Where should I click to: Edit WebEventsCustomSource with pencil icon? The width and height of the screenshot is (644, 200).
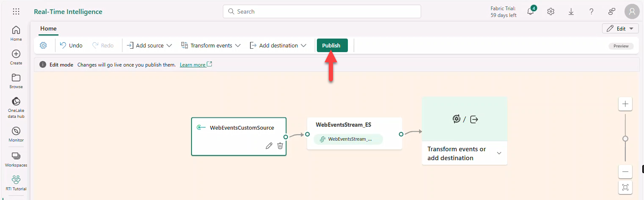(269, 146)
